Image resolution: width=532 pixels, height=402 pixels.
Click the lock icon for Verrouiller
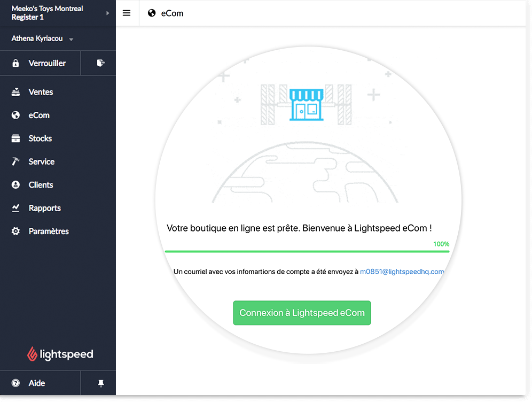(x=16, y=64)
